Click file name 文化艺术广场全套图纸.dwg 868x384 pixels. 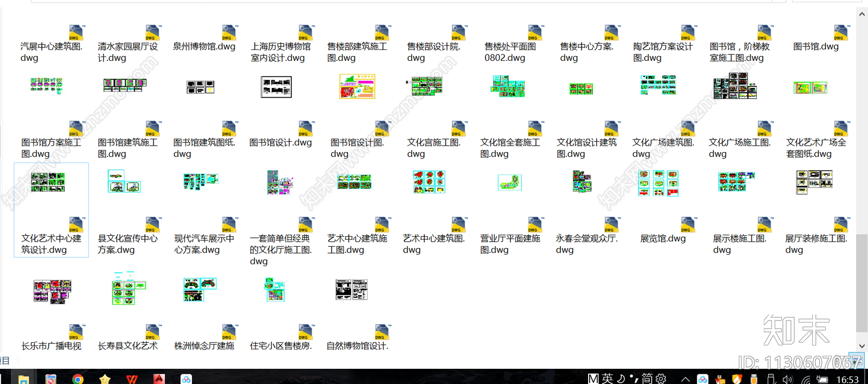click(816, 148)
